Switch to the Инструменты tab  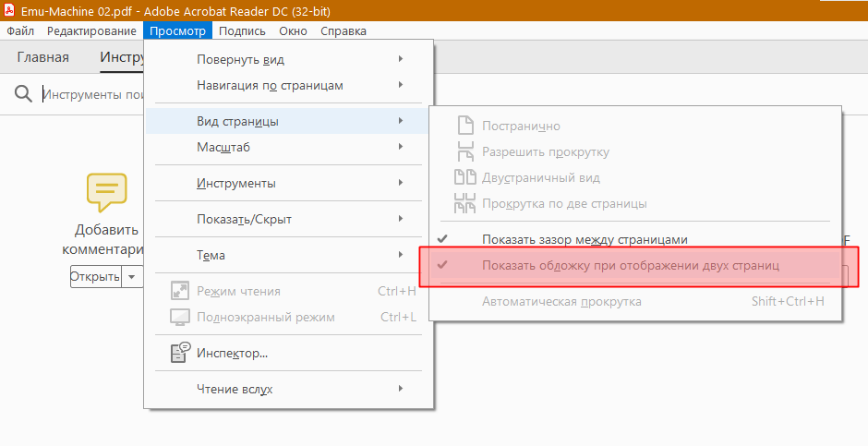[x=122, y=57]
